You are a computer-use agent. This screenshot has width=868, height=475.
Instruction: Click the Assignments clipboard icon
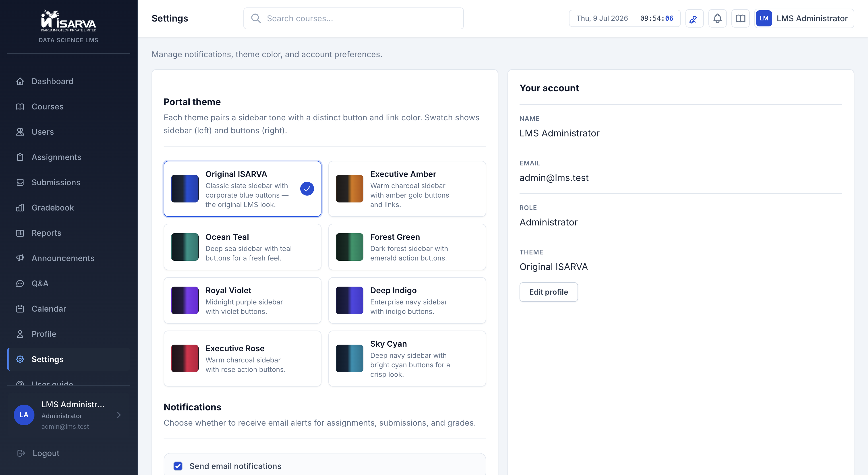(x=20, y=157)
